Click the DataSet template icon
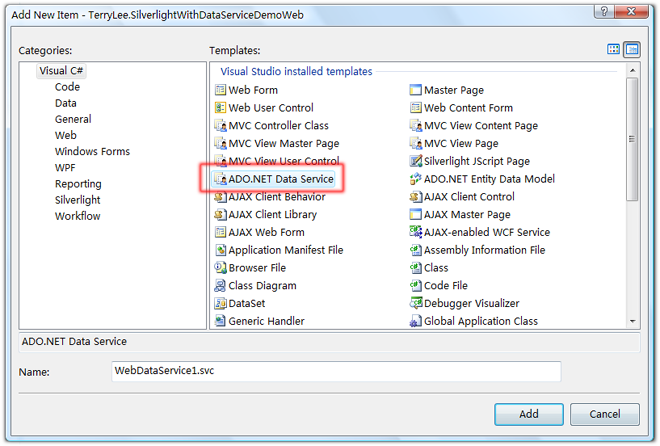This screenshot has height=446, width=660. (220, 303)
